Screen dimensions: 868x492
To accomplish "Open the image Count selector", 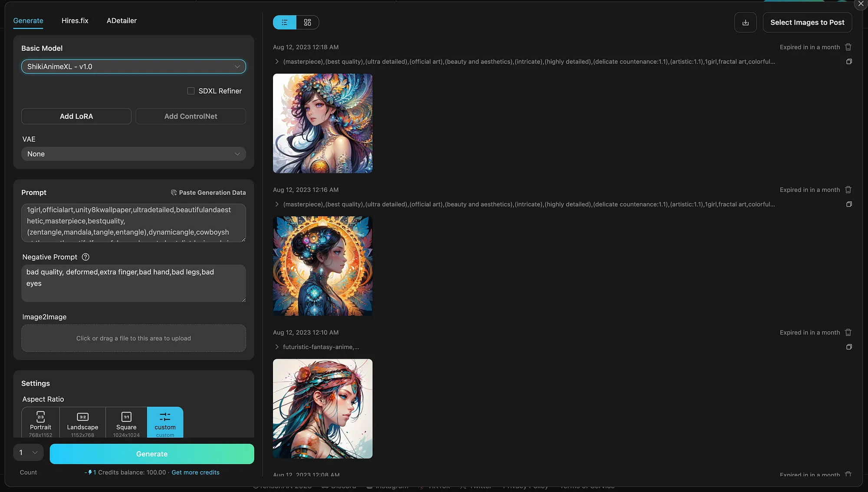I will point(28,453).
